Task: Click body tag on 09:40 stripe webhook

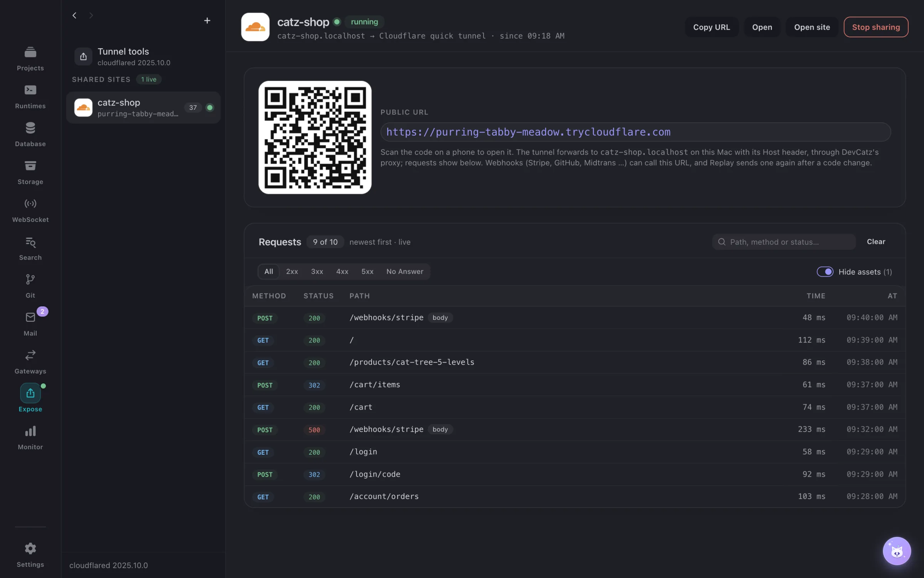Action: click(440, 318)
